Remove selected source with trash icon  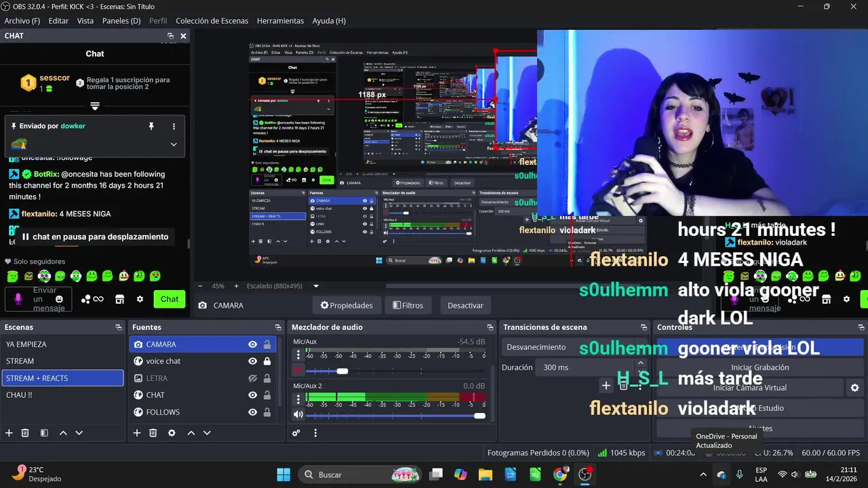pyautogui.click(x=153, y=433)
